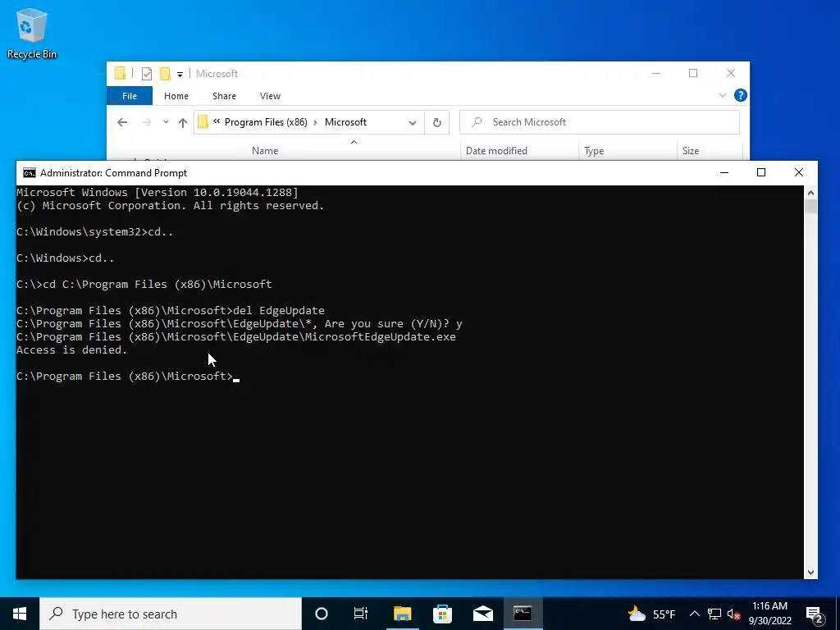Open the Windows Start menu

tap(20, 614)
